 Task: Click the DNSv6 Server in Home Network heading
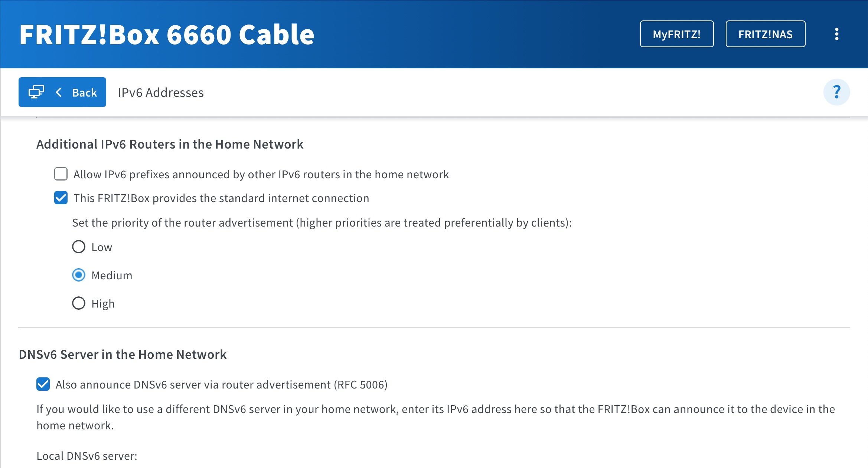(123, 354)
